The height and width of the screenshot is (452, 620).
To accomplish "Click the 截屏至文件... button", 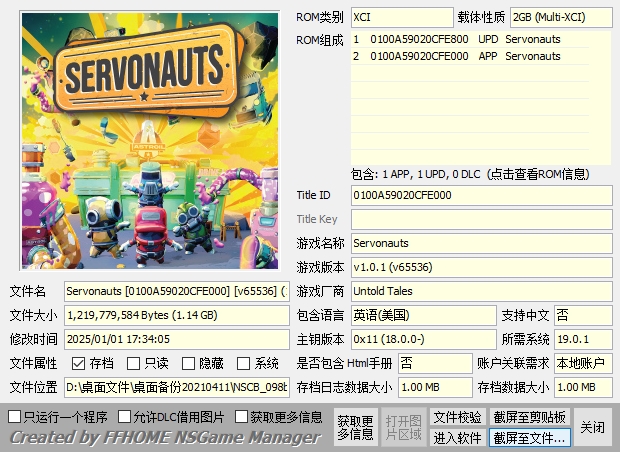I will pos(529,438).
